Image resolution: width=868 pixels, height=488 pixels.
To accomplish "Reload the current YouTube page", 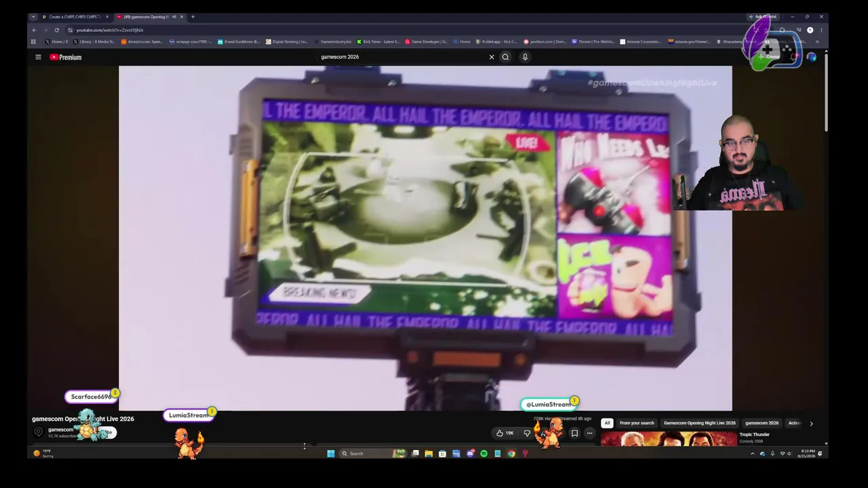I will pyautogui.click(x=56, y=30).
